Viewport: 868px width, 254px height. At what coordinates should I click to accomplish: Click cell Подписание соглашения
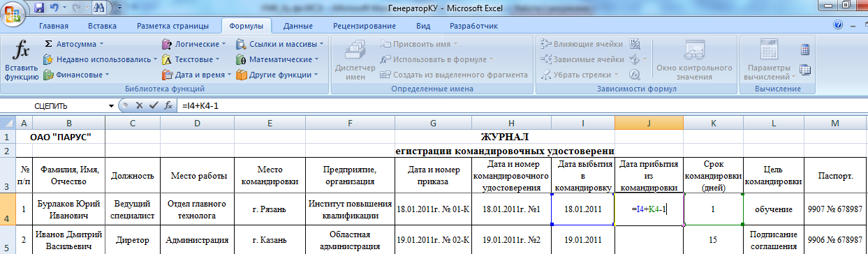pos(774,240)
